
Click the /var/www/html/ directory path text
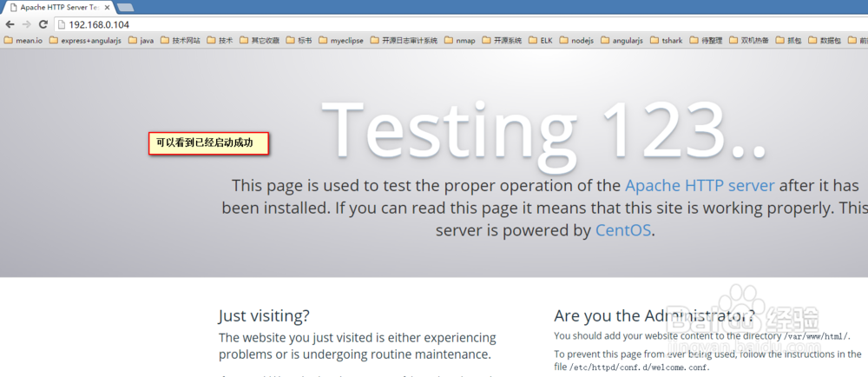click(817, 336)
